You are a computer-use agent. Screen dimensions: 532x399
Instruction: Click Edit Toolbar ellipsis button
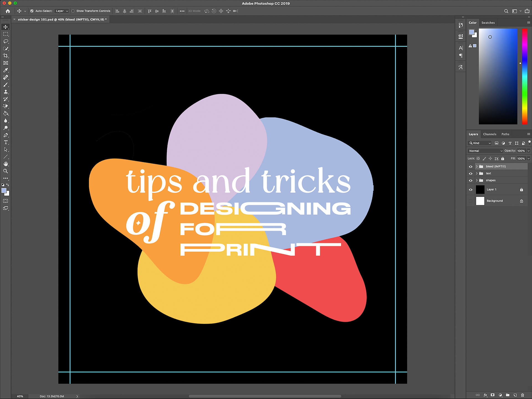point(6,178)
